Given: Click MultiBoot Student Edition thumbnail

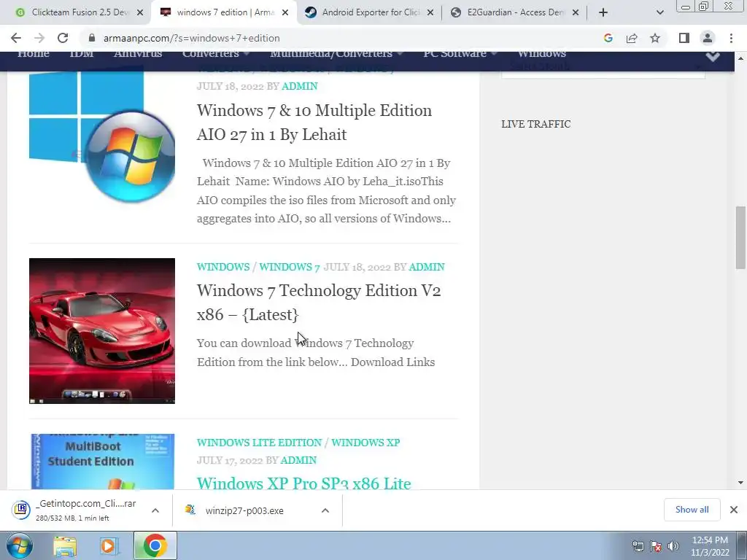Looking at the screenshot, I should (x=103, y=462).
